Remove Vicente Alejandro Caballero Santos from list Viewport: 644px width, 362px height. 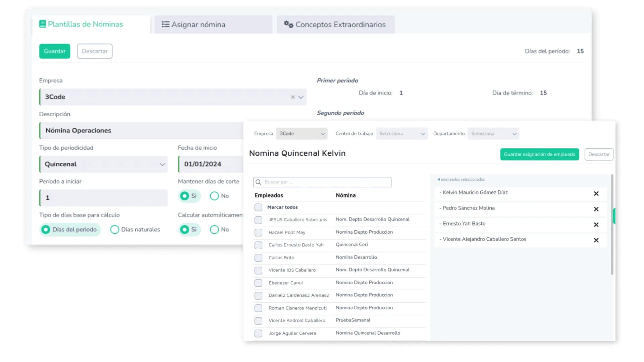[596, 240]
